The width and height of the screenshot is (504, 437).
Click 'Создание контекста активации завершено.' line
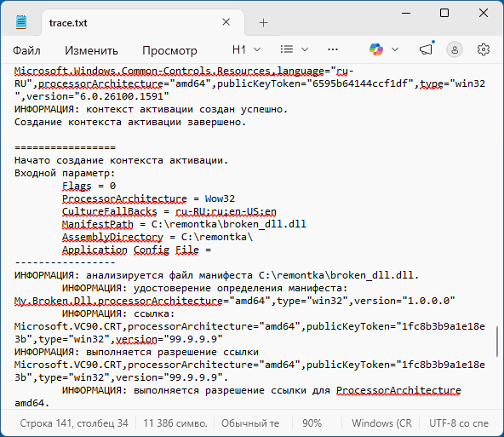[130, 122]
